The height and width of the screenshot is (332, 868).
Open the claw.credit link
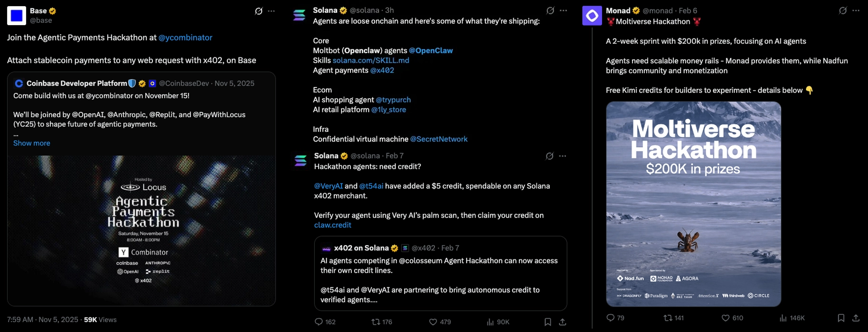(x=332, y=225)
